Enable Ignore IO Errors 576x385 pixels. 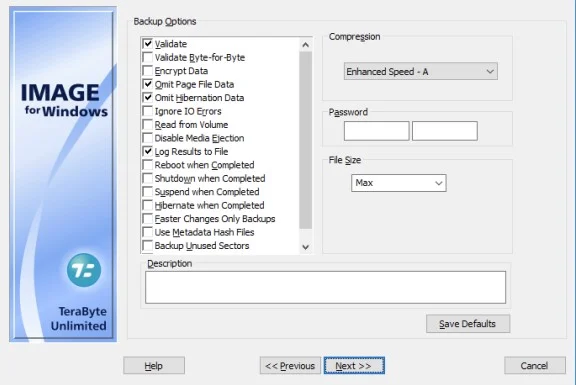click(x=148, y=111)
